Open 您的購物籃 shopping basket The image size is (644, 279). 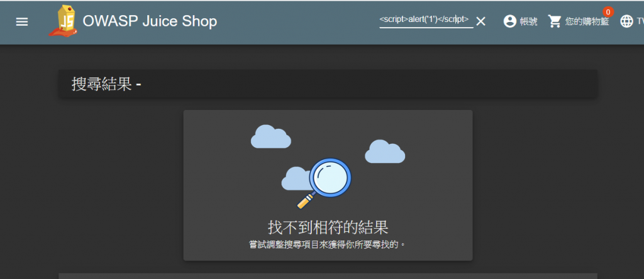[x=579, y=21]
